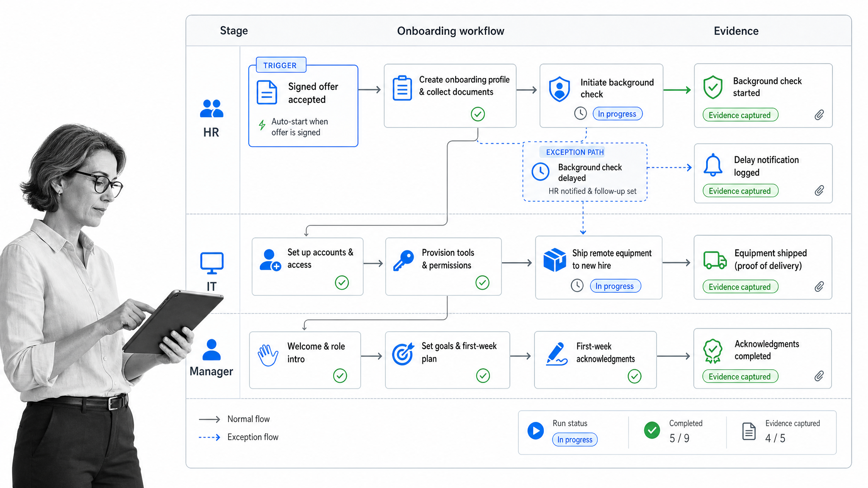This screenshot has width=868, height=488.
Task: Click the pen signature icon
Action: [x=557, y=354]
